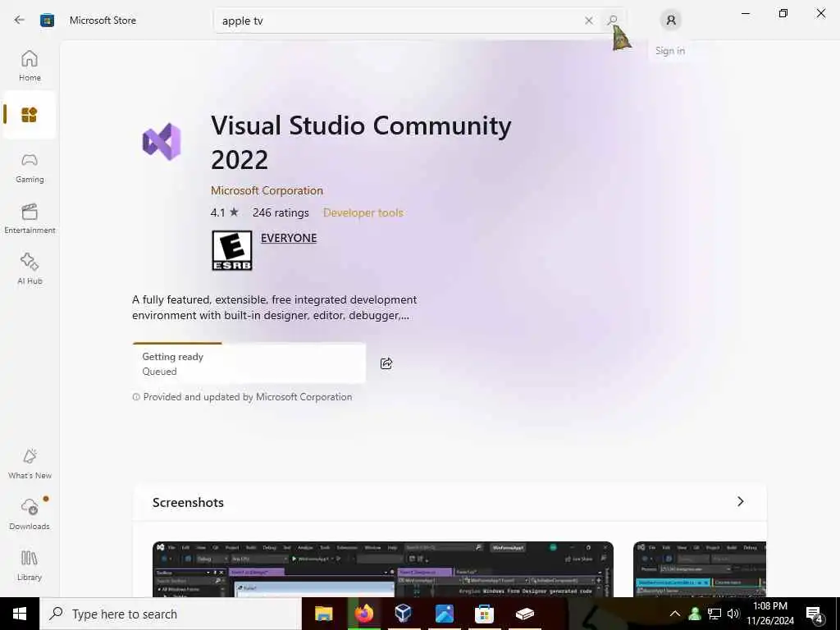Click the provider info icon

click(136, 397)
